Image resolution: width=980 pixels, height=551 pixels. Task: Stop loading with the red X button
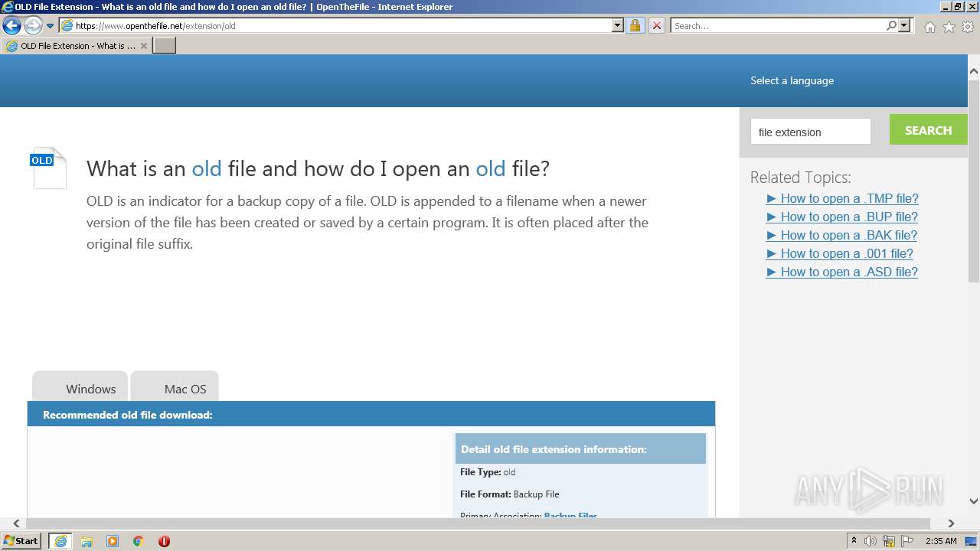click(x=657, y=25)
